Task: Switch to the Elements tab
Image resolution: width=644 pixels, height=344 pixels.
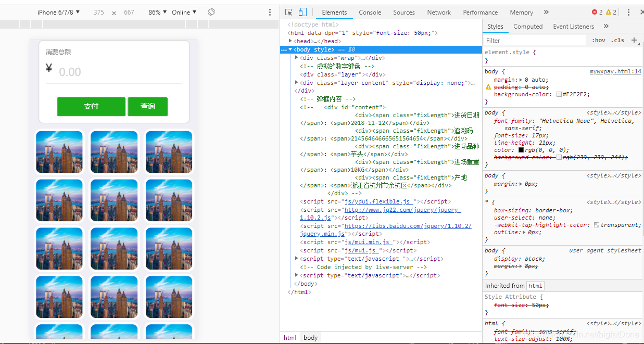Action: [x=334, y=12]
